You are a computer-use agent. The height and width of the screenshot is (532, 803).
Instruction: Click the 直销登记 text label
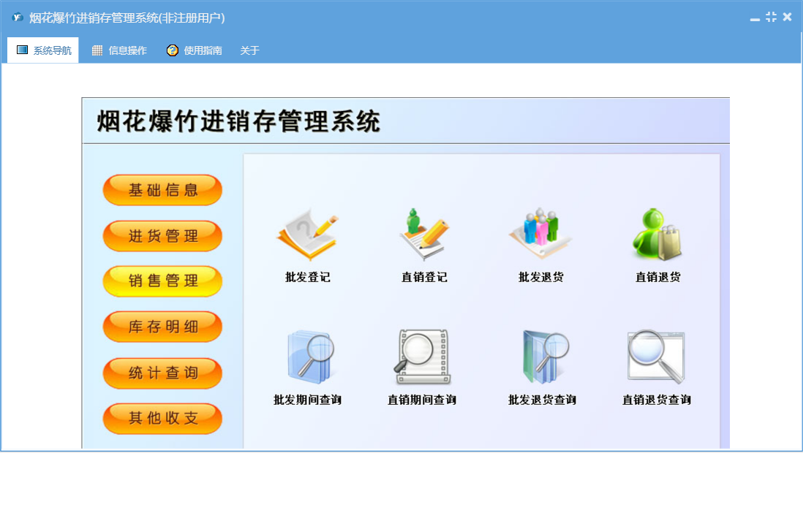424,277
